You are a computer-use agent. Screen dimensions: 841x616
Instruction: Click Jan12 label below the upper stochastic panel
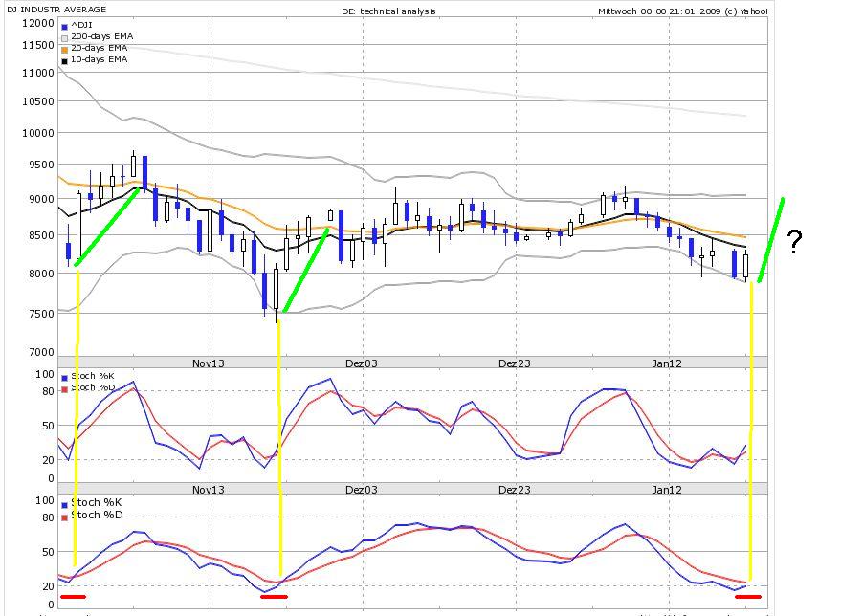(667, 490)
